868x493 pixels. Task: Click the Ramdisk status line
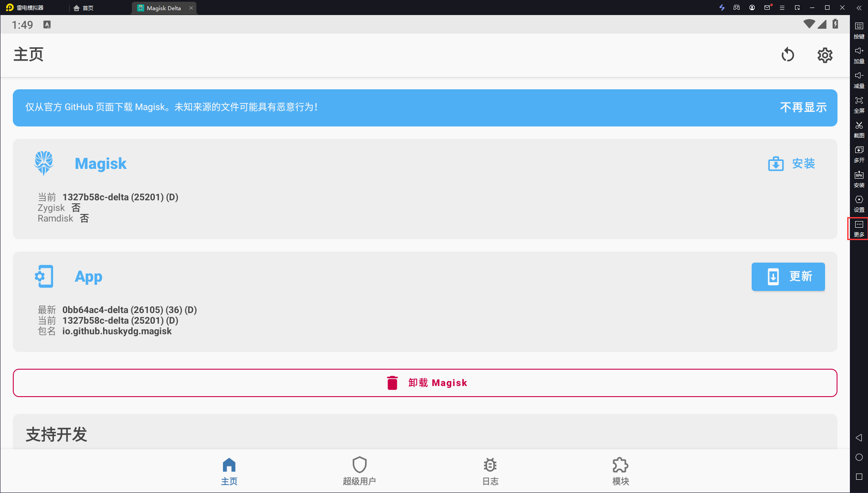(63, 218)
